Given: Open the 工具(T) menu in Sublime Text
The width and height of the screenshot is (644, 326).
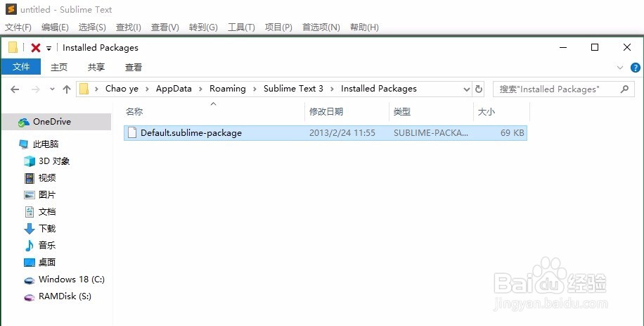Looking at the screenshot, I should click(x=242, y=27).
